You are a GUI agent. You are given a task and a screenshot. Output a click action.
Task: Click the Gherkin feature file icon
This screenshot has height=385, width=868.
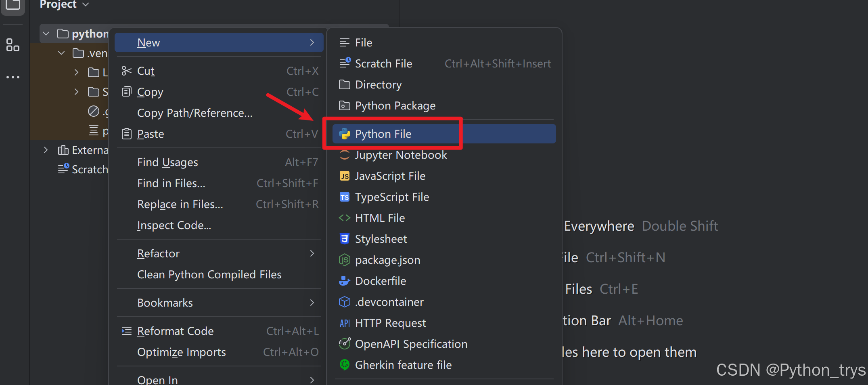[x=345, y=365]
